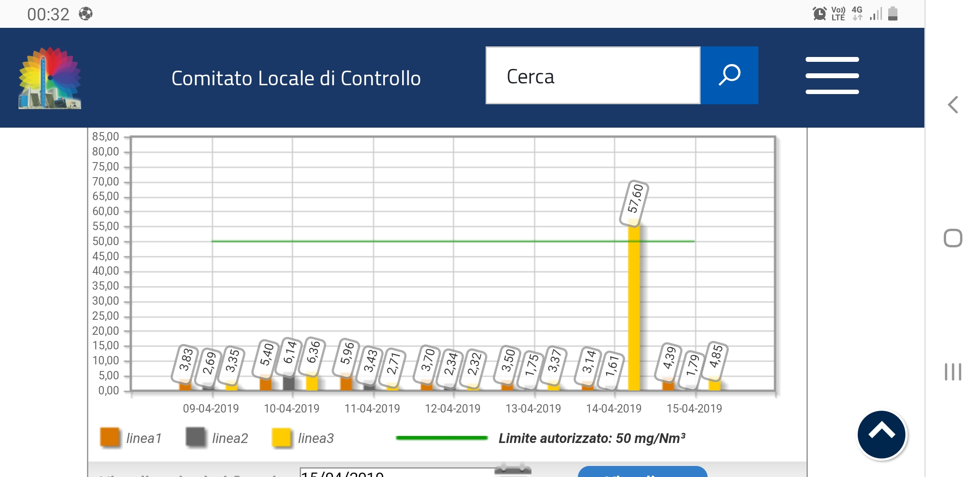Open Android recent apps button

point(953,372)
